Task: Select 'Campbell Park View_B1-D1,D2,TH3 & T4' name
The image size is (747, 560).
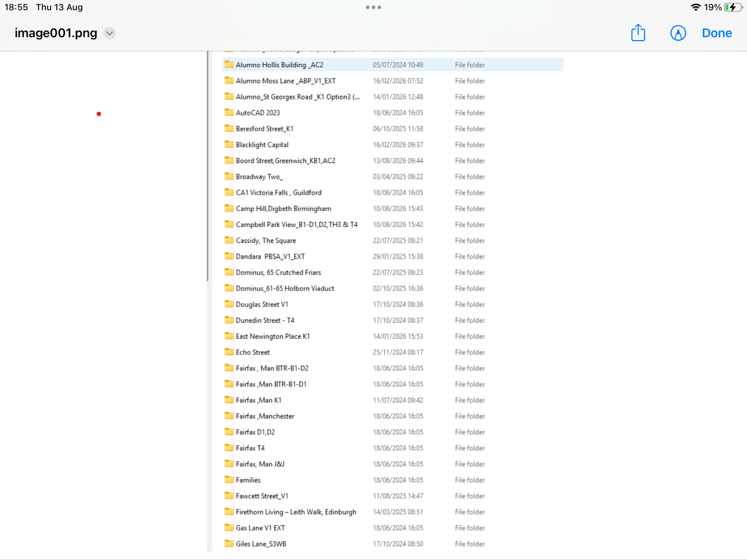Action: coord(296,224)
